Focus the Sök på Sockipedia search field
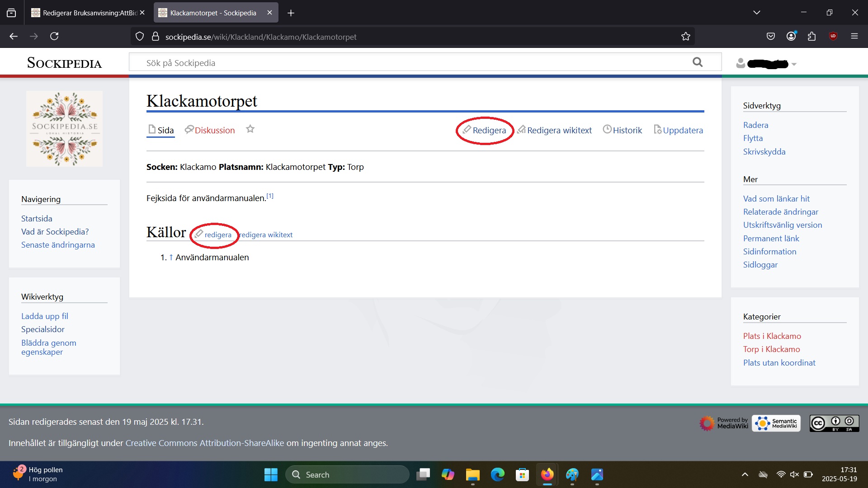This screenshot has height=488, width=868. [407, 63]
